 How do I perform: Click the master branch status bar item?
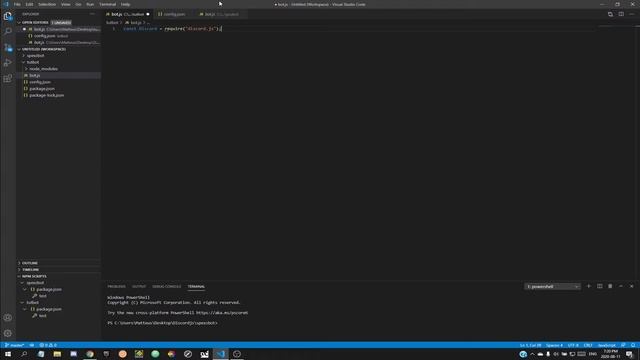pyautogui.click(x=15, y=345)
